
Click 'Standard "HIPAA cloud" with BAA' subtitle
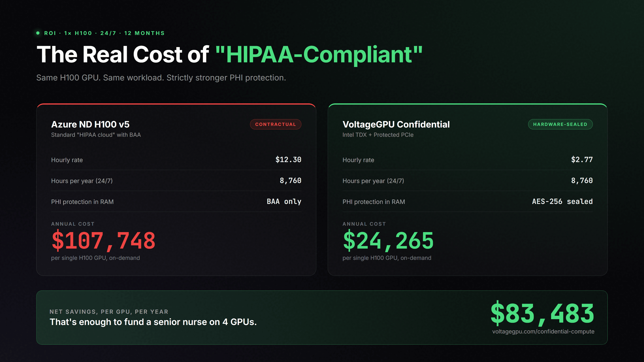coord(96,135)
